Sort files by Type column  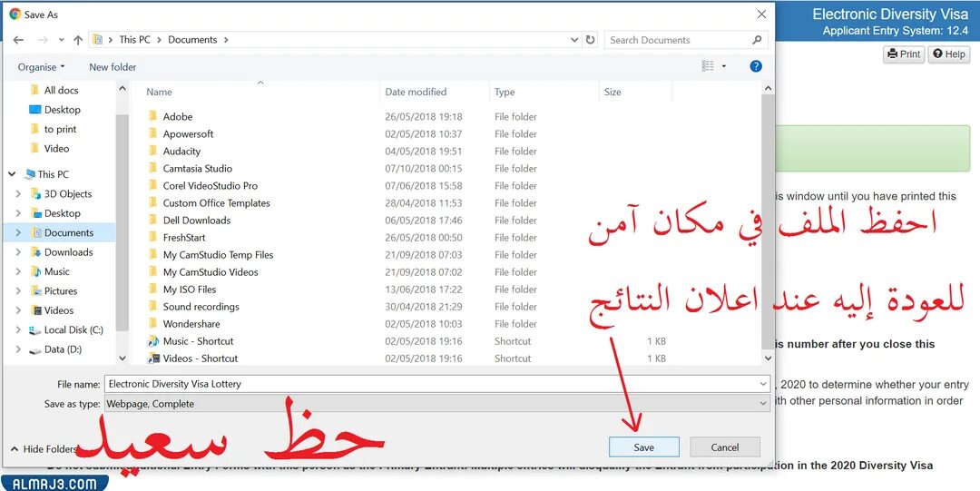(x=505, y=92)
